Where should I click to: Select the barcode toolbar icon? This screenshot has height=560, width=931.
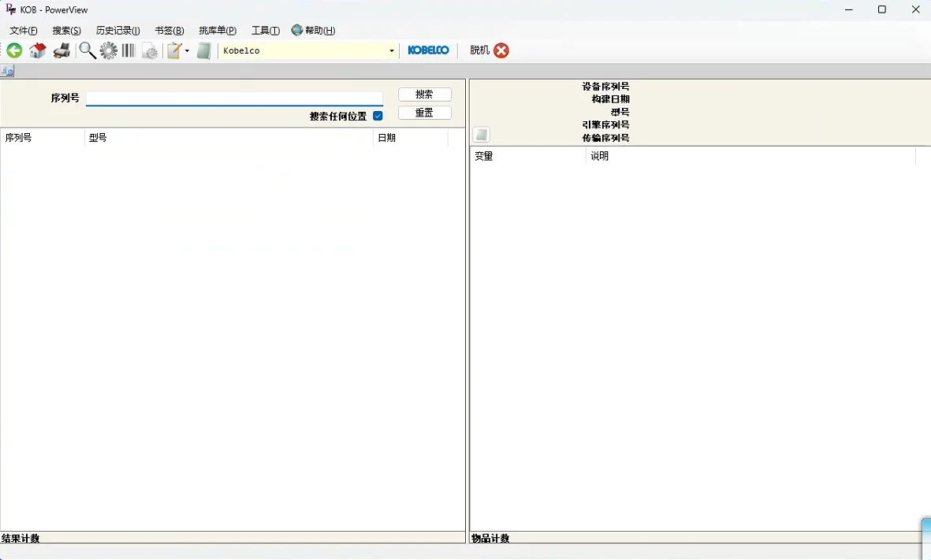[128, 50]
